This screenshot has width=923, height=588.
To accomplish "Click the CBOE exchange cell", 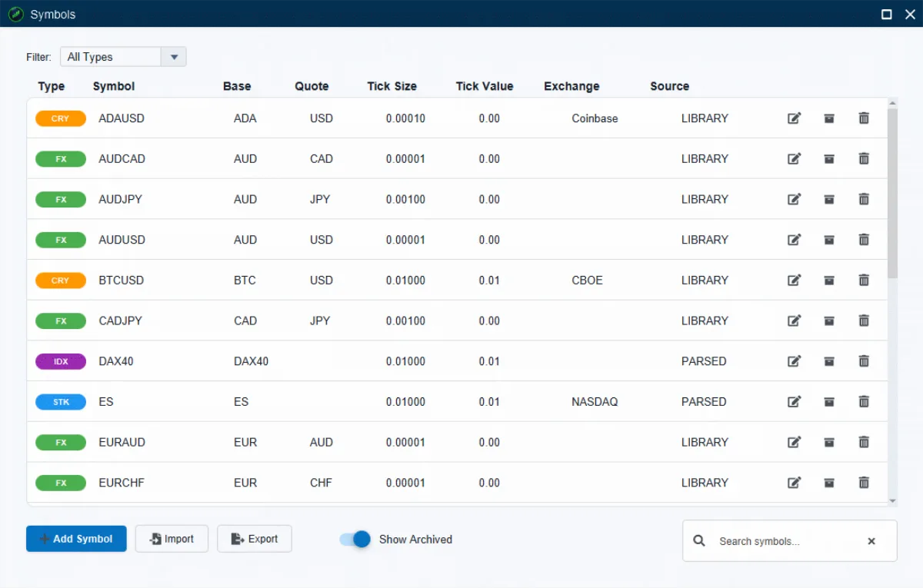I will pyautogui.click(x=588, y=281).
